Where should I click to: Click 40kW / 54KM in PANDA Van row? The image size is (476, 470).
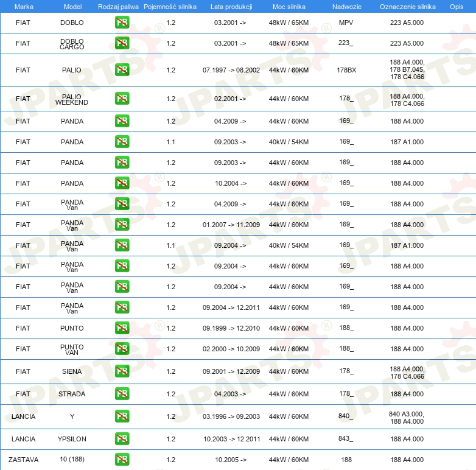(x=289, y=245)
